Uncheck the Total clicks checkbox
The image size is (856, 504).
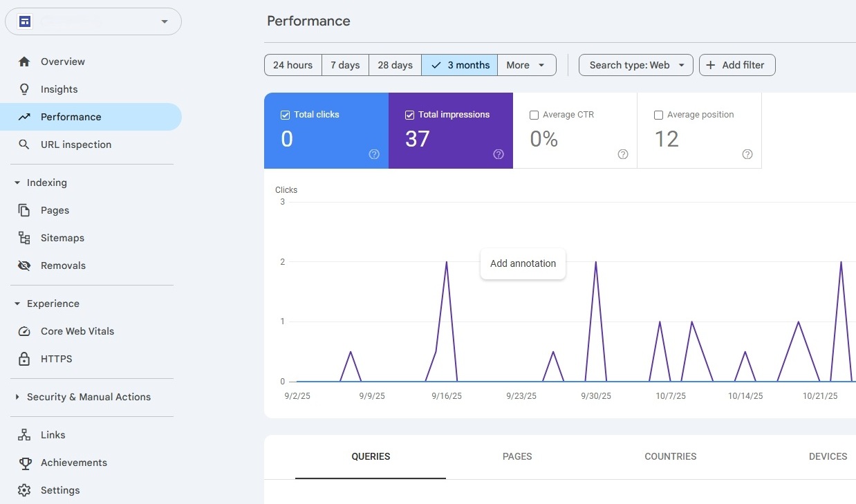pyautogui.click(x=285, y=115)
